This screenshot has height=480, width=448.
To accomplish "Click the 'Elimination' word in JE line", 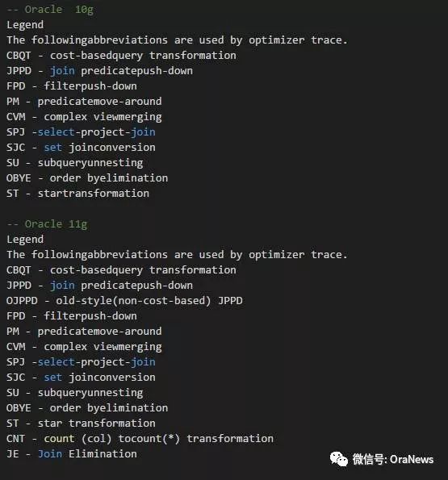I will click(x=103, y=454).
